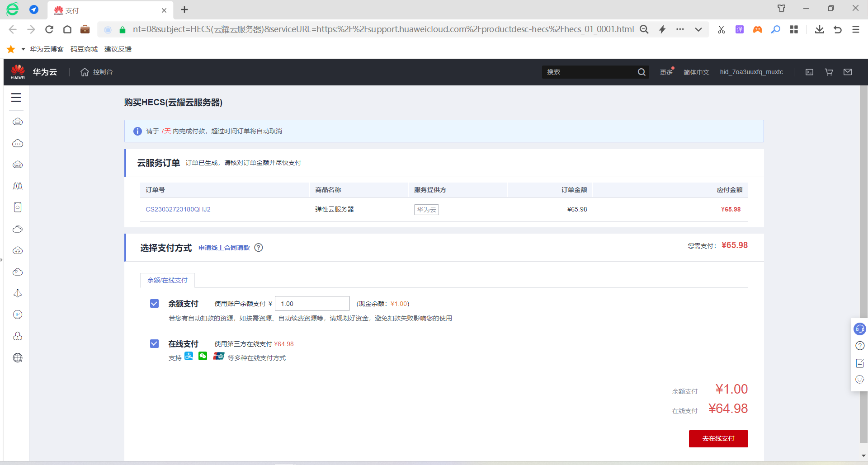Click the lightning speed mode icon

(x=662, y=29)
